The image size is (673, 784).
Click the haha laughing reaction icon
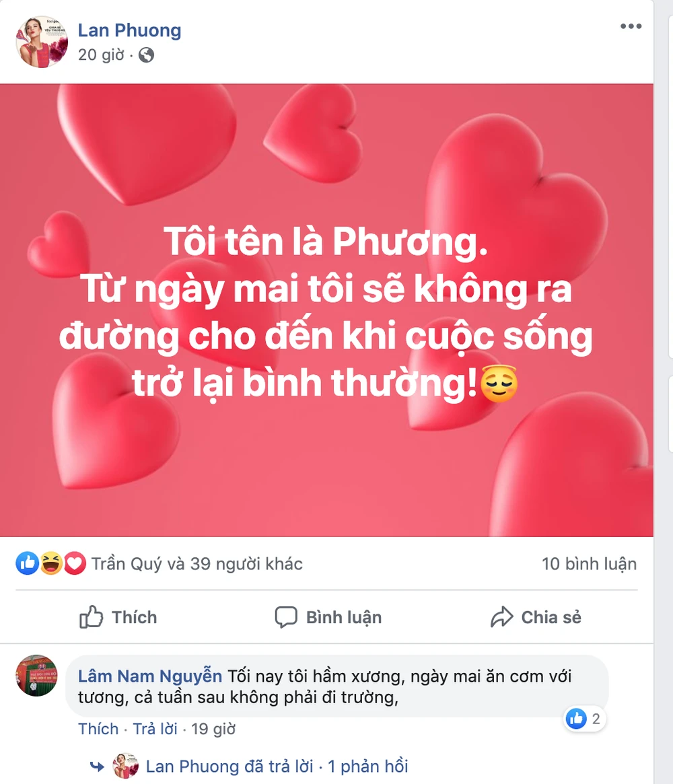(x=51, y=563)
